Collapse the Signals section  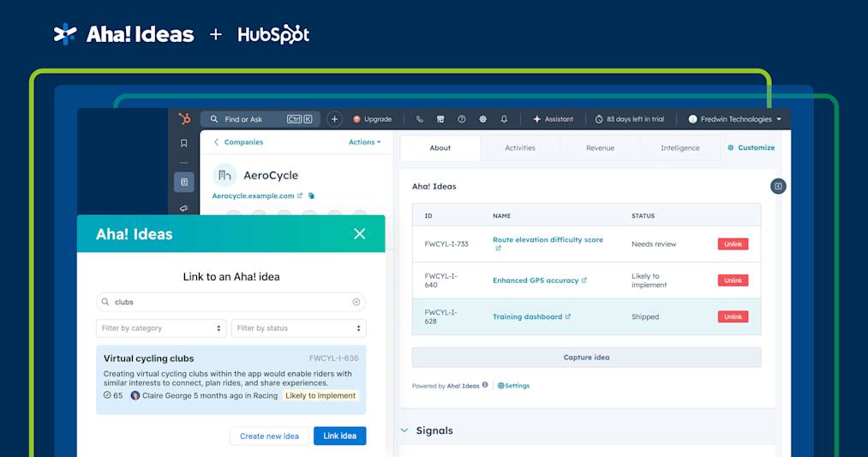click(x=404, y=430)
